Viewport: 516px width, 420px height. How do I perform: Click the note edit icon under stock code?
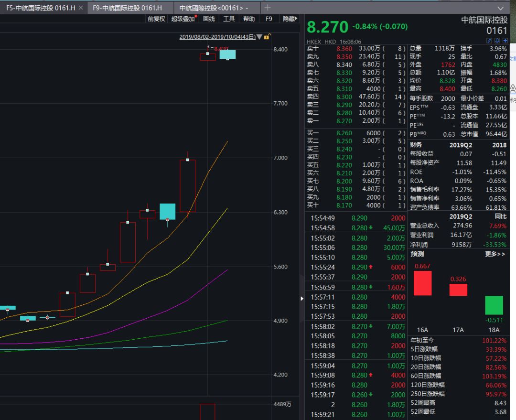pos(489,42)
